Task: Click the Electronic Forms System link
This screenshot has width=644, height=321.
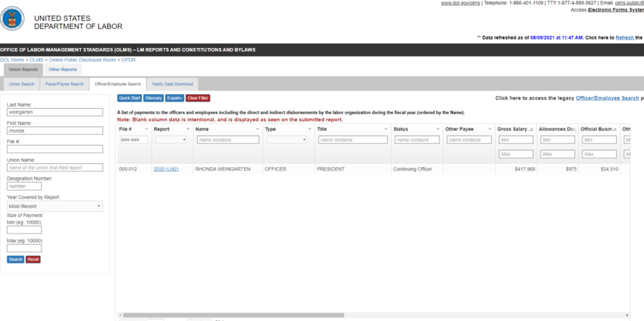Action: tap(615, 10)
